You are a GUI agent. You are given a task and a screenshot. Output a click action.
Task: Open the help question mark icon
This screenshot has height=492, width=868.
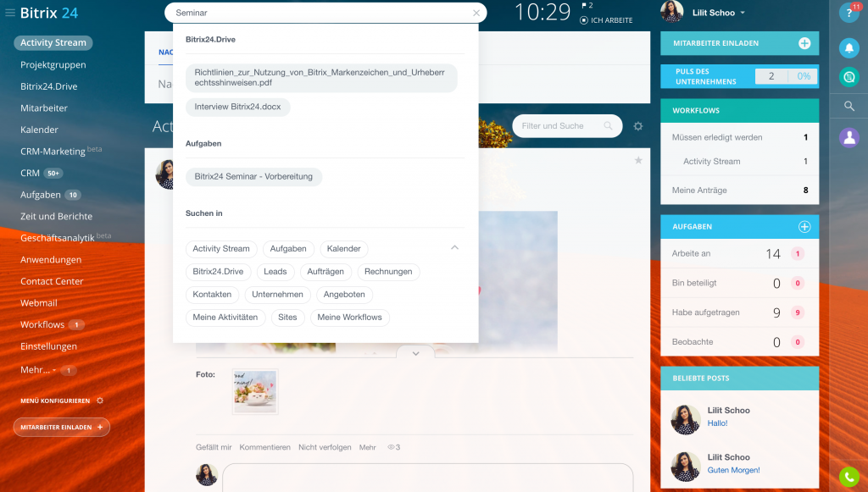pyautogui.click(x=849, y=13)
